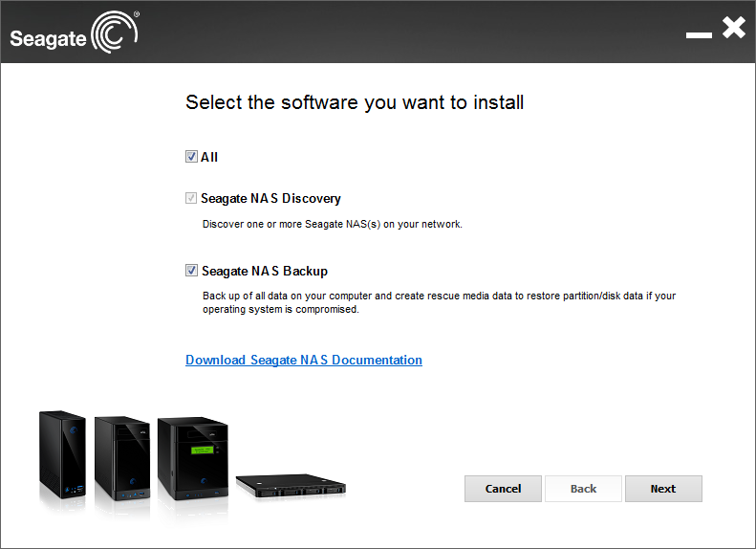Screen dimensions: 756x549
Task: Click 'Discover one or more Seagate NAS(s)' description
Action: [x=333, y=224]
